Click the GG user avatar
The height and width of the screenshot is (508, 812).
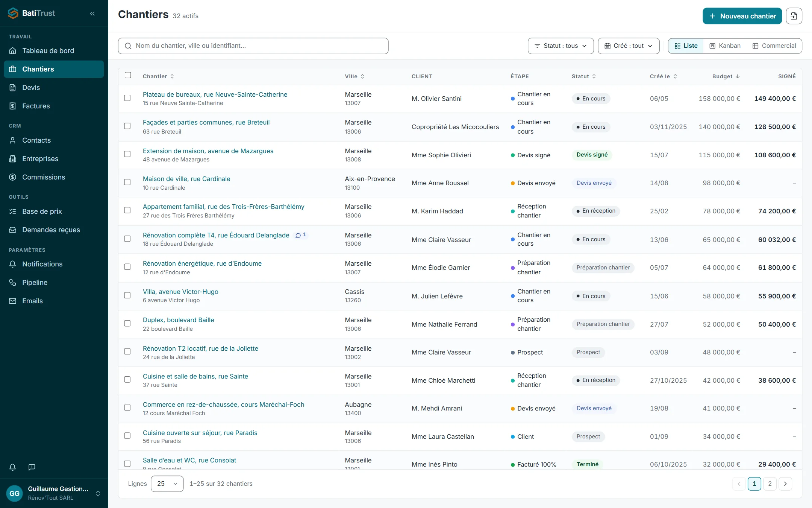pos(15,493)
